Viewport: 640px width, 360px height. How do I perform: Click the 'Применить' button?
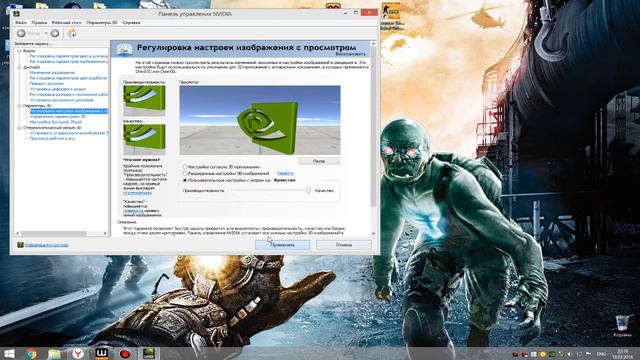(282, 245)
